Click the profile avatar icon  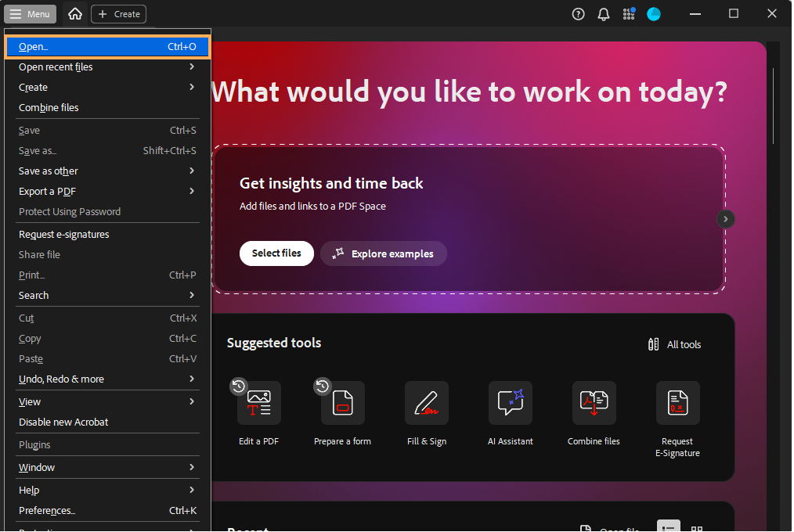click(x=654, y=14)
